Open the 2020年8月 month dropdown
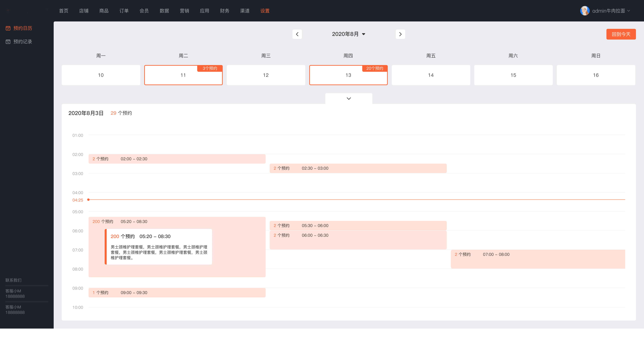This screenshot has width=644, height=347. click(x=348, y=34)
